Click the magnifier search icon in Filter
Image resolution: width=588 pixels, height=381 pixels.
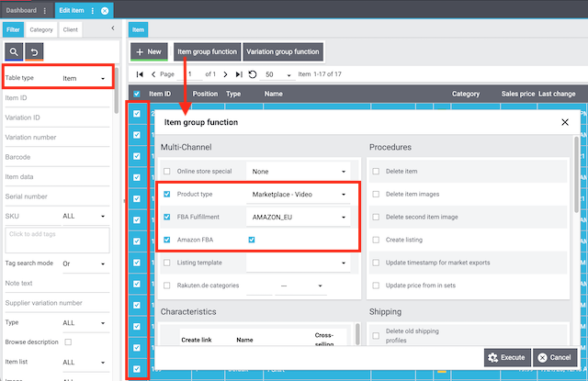(15, 52)
